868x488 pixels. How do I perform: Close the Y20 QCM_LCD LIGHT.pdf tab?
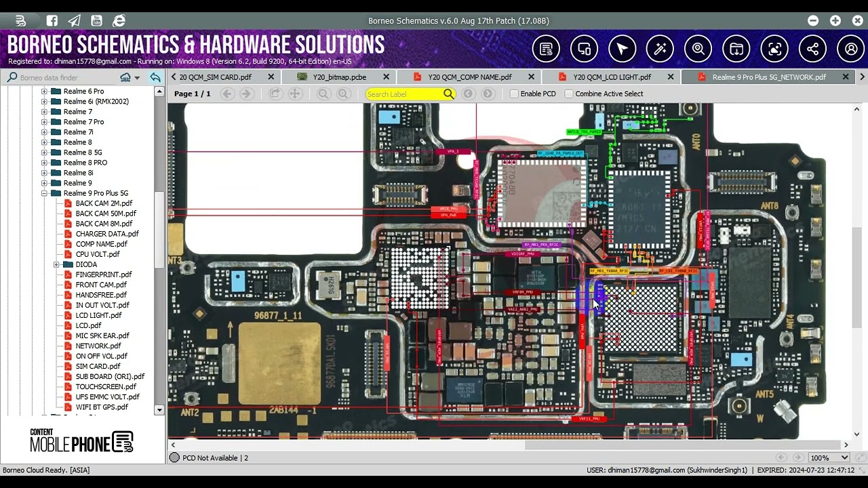point(671,77)
